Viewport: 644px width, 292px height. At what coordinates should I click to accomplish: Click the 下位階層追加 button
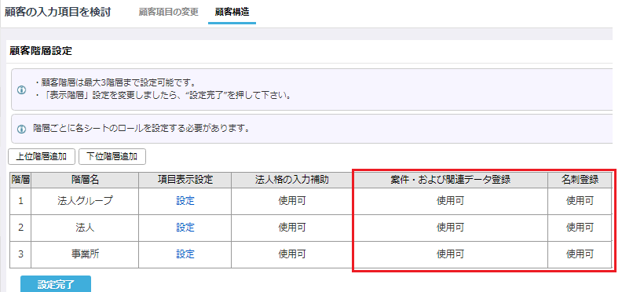pyautogui.click(x=112, y=156)
